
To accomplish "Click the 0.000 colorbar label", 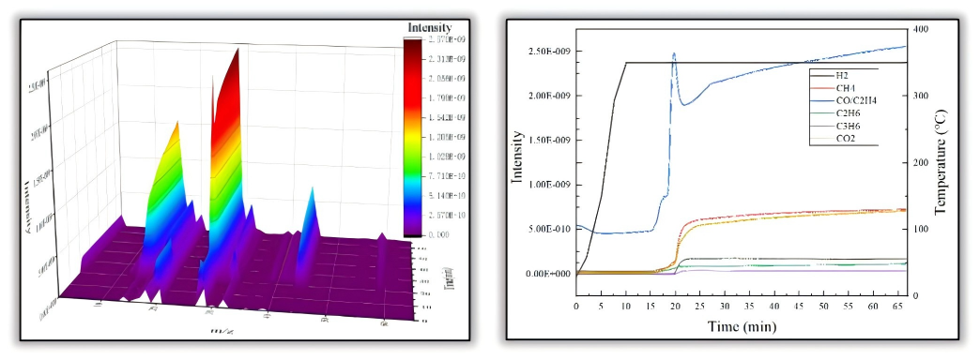I will tap(438, 234).
